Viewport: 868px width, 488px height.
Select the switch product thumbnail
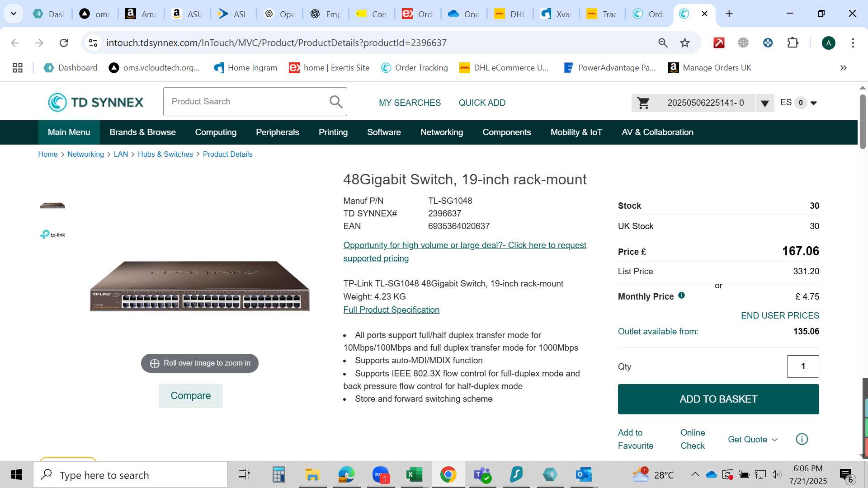point(52,206)
